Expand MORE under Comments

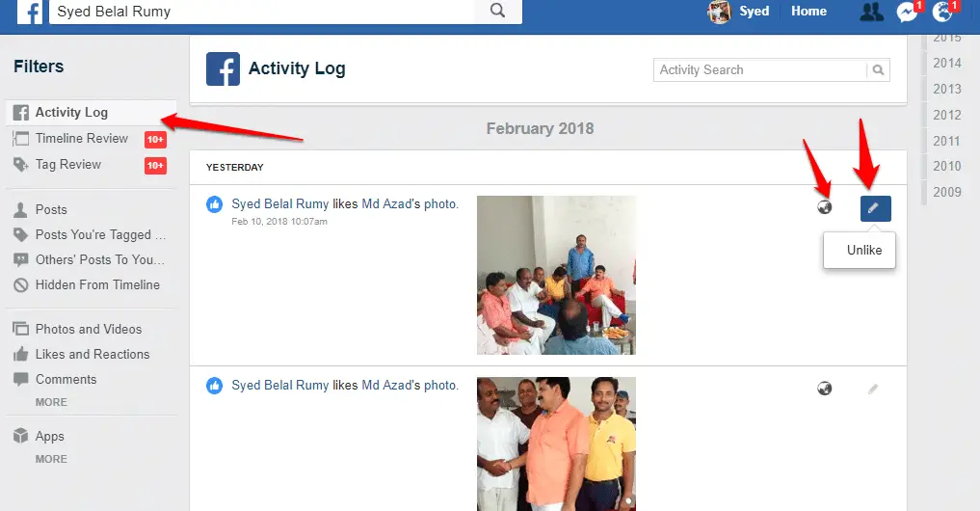(51, 402)
